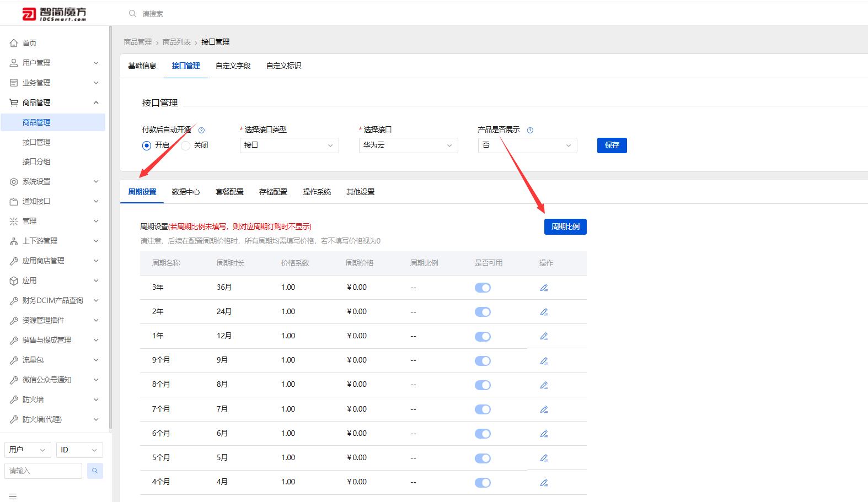Click the 保存 button
The image size is (868, 502).
(x=612, y=145)
